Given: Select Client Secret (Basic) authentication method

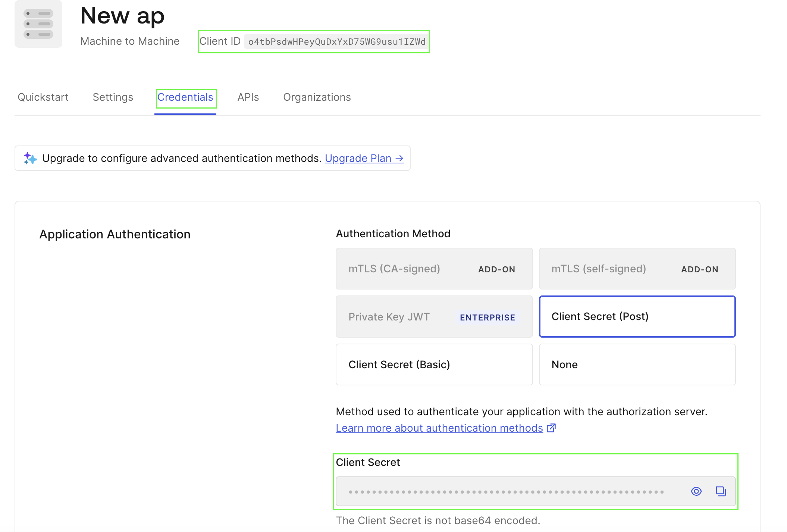Looking at the screenshot, I should (434, 364).
